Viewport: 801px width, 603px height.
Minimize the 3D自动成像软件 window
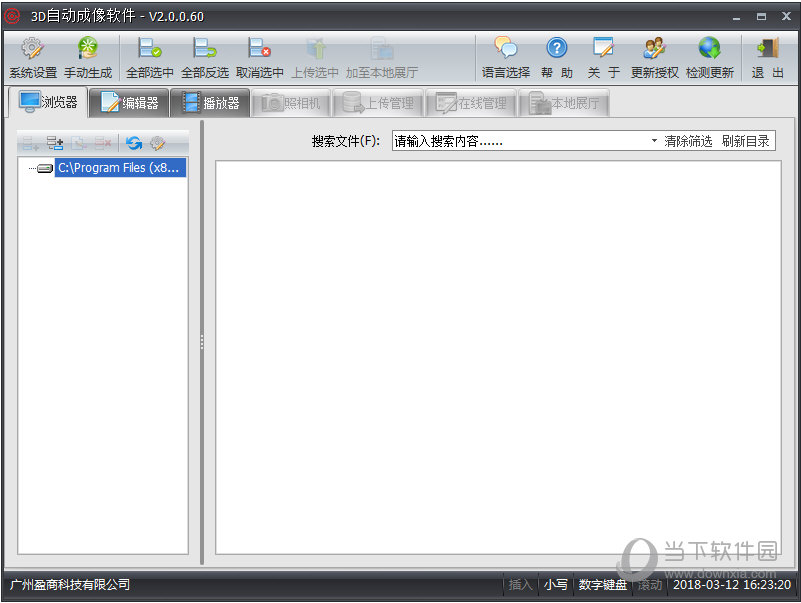[736, 17]
